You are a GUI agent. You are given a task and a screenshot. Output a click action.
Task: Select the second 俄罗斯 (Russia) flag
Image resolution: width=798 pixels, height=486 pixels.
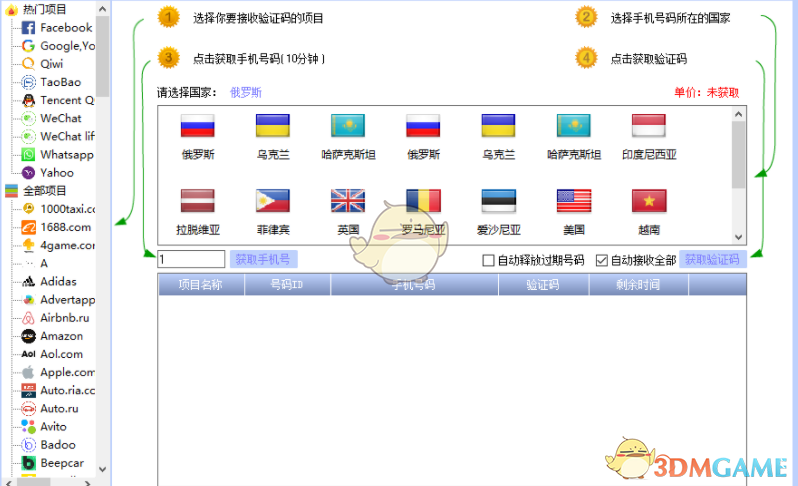point(423,126)
